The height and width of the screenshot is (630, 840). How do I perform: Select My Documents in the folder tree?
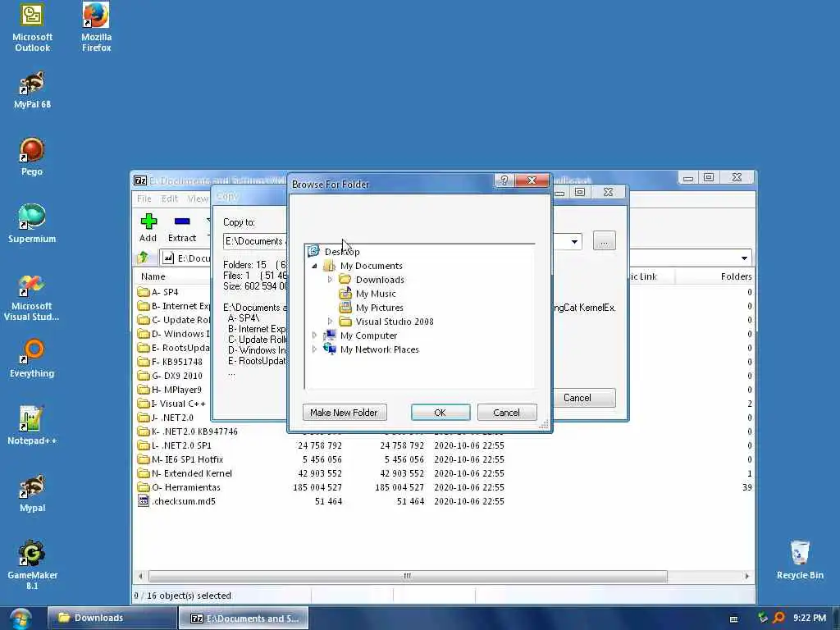coord(371,266)
